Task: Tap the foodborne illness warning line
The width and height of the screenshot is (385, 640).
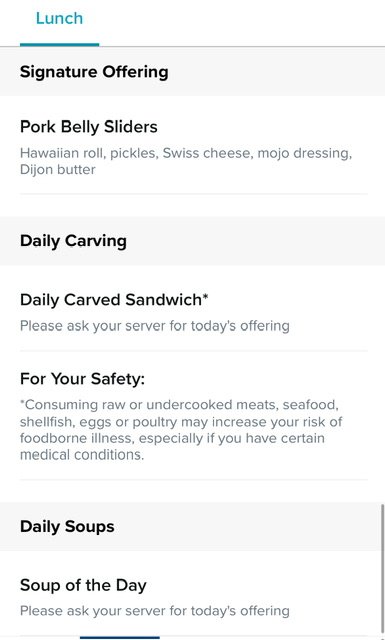Action: click(x=172, y=438)
